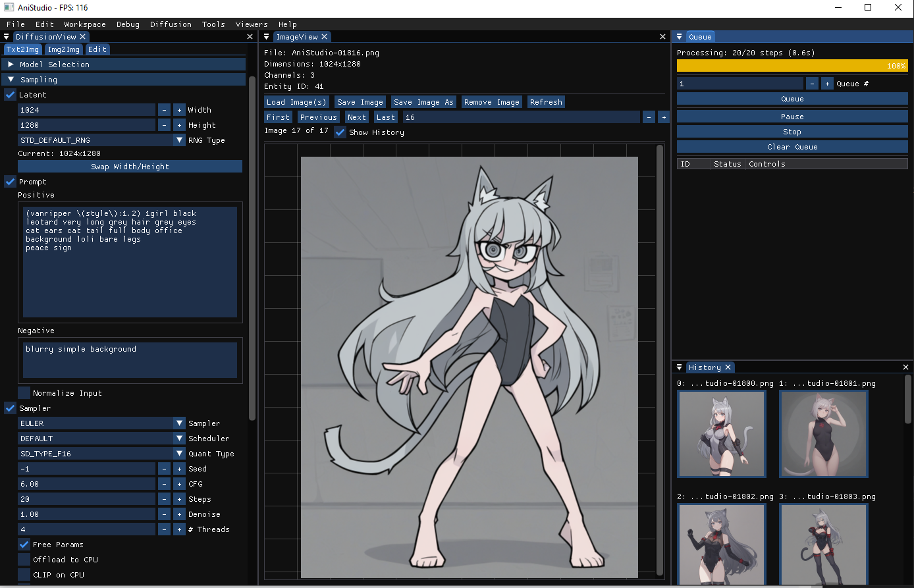Screen dimensions: 914x588
Task: Decrease Threads count with minus
Action: click(x=164, y=529)
